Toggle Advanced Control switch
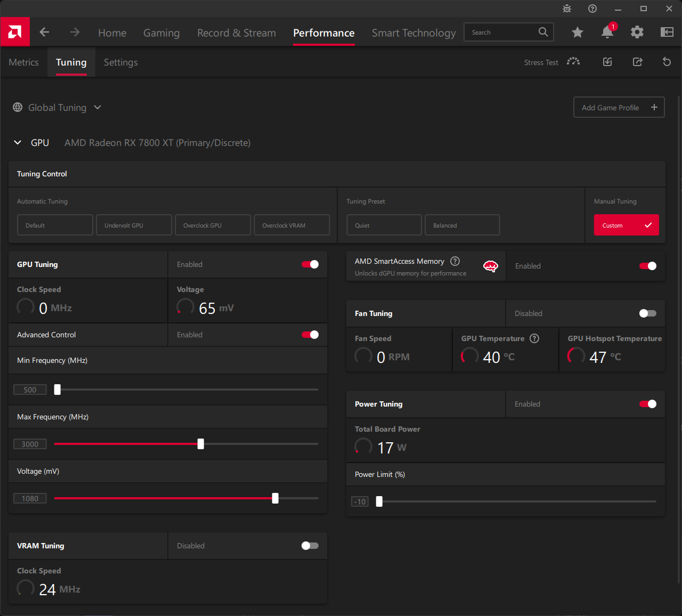 tap(310, 335)
